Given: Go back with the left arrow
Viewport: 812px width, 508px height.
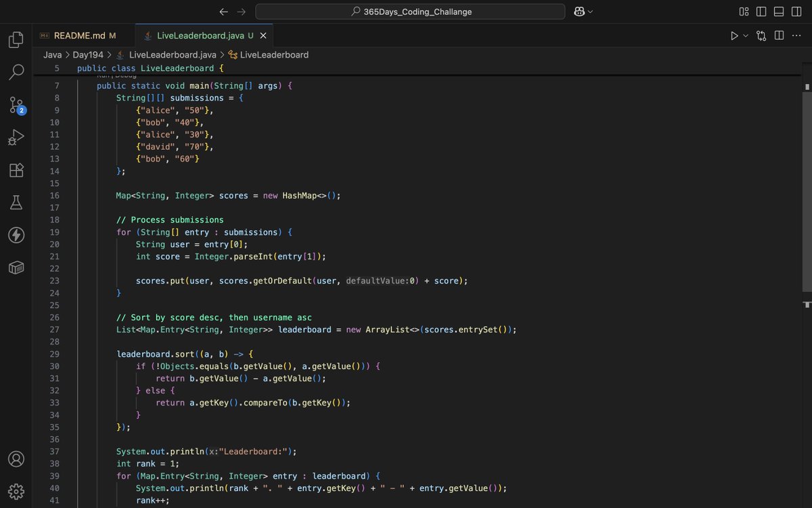Looking at the screenshot, I should coord(224,12).
